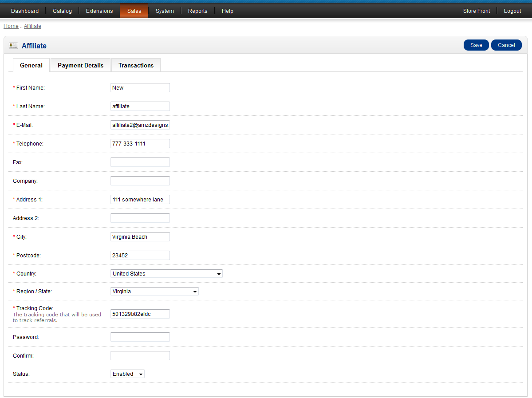
Task: Click the Affiliate heading icon
Action: pos(13,46)
